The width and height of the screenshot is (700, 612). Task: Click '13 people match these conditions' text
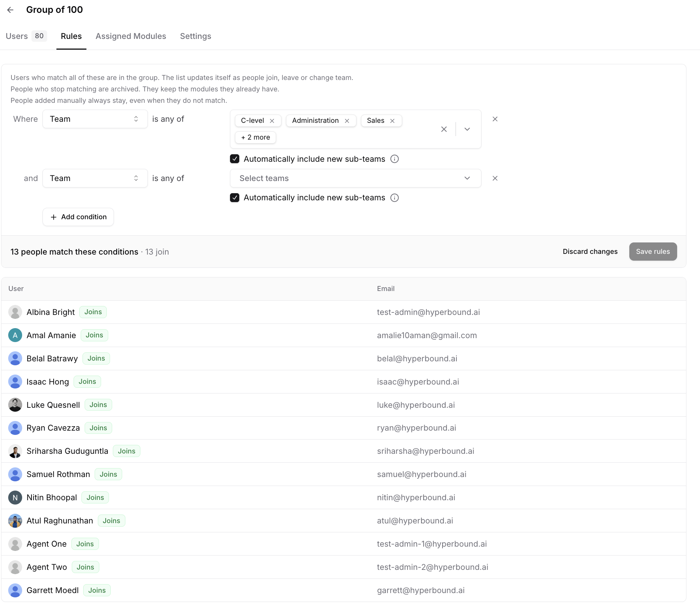point(74,252)
